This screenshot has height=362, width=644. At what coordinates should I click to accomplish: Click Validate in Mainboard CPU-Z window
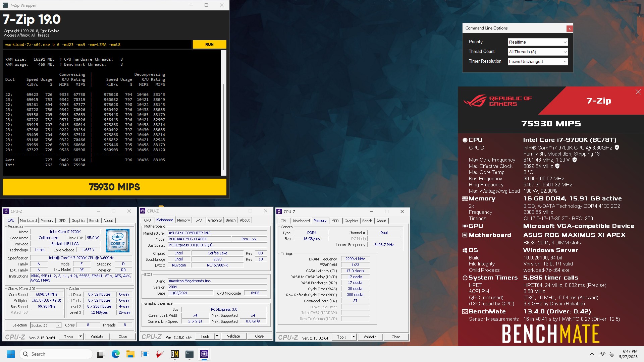[233, 336]
